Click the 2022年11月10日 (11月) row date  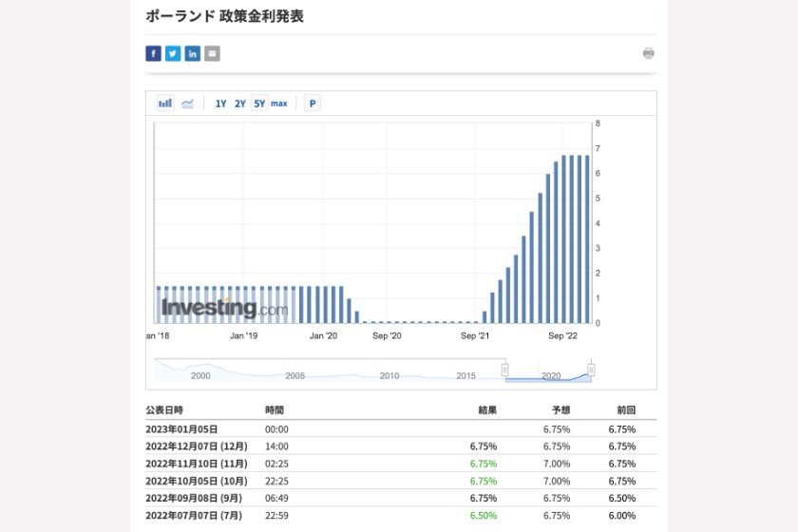(x=197, y=464)
